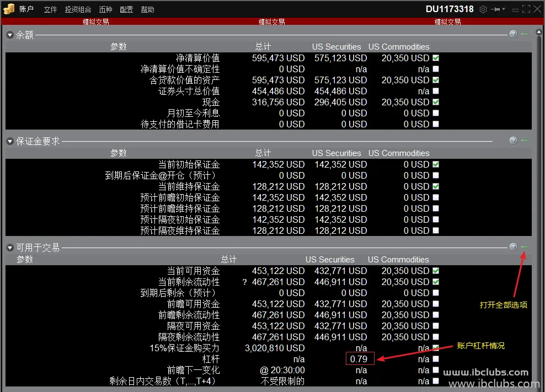Click the question mark beside 当前剩余流动性
This screenshot has width=545, height=392.
coord(244,282)
